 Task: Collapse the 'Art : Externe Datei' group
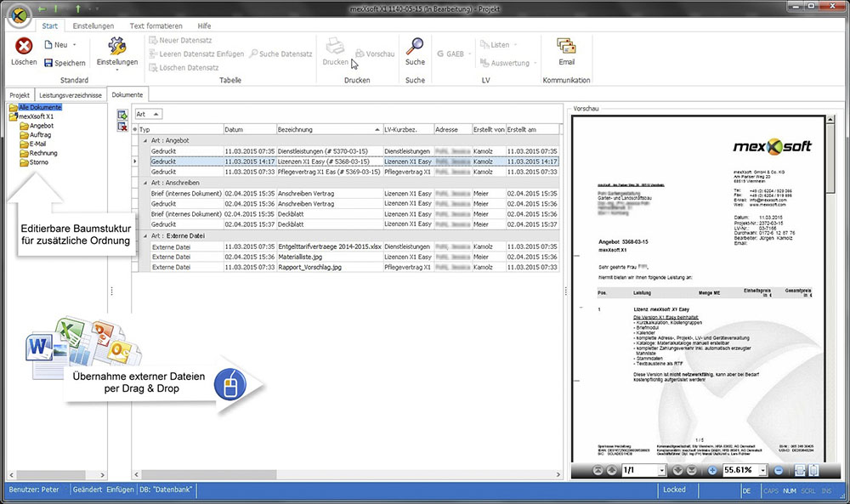[x=144, y=235]
